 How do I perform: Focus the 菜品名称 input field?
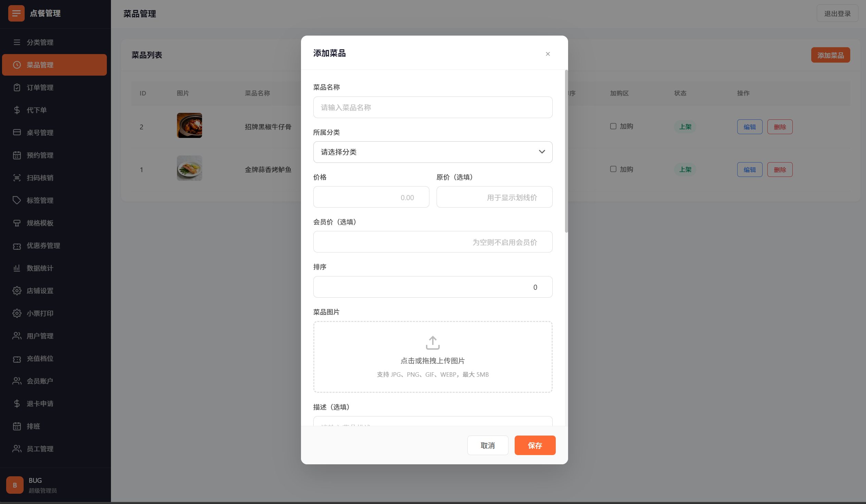point(432,107)
